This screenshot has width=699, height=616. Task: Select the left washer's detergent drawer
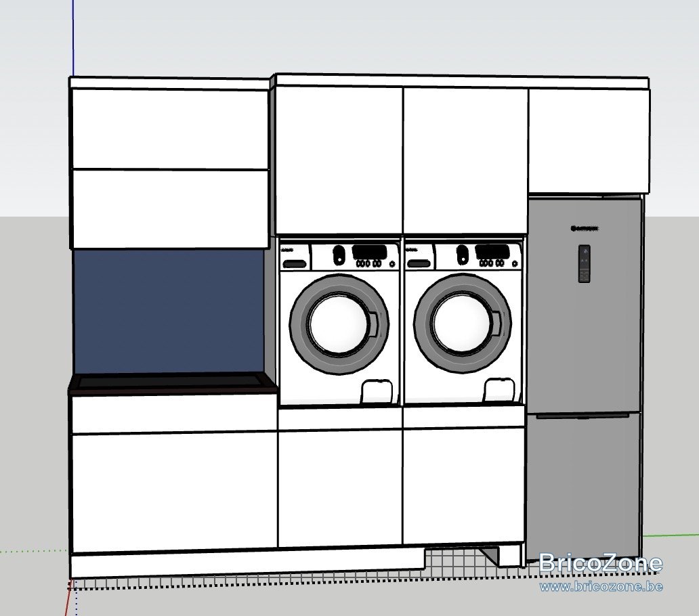click(295, 264)
